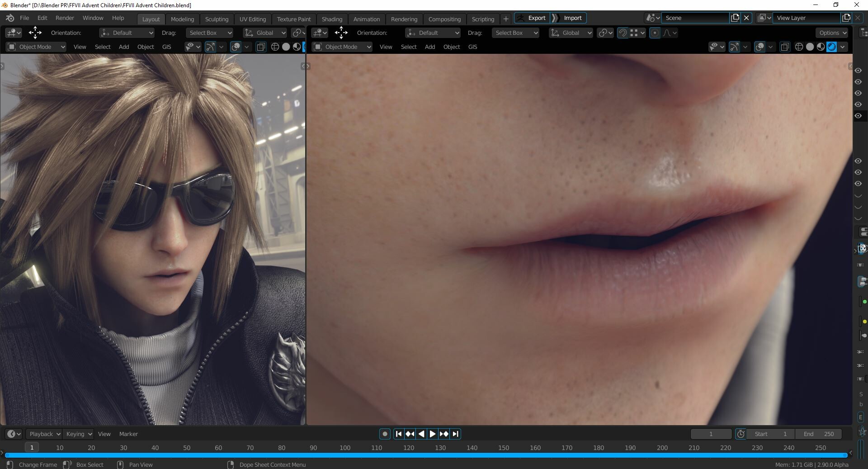This screenshot has width=868, height=469.
Task: Play animation in reverse
Action: click(421, 434)
